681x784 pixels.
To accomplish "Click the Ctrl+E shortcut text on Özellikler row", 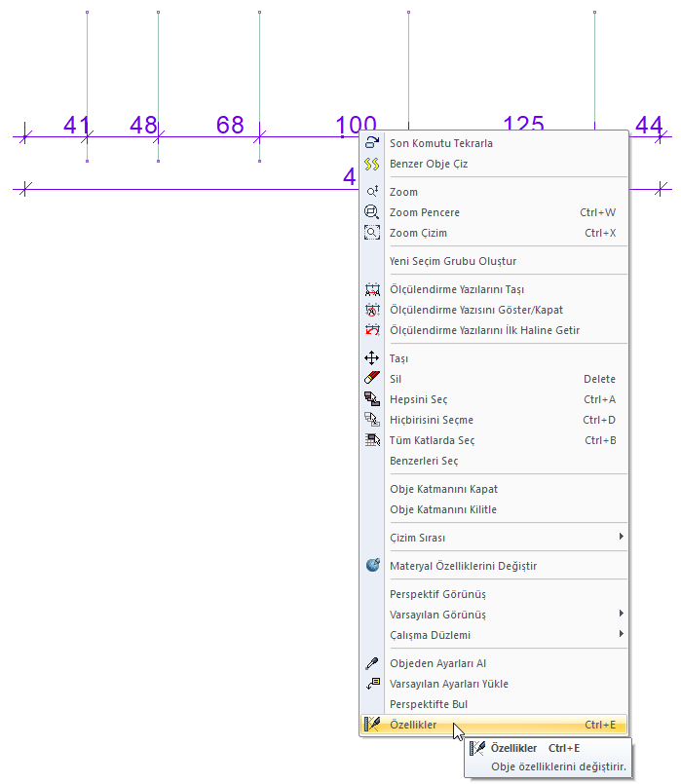I will [600, 725].
